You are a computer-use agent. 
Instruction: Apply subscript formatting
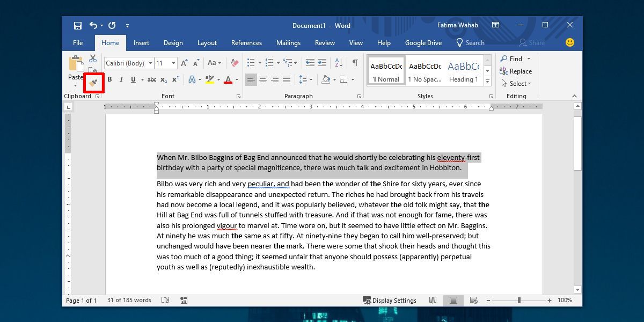pyautogui.click(x=164, y=80)
